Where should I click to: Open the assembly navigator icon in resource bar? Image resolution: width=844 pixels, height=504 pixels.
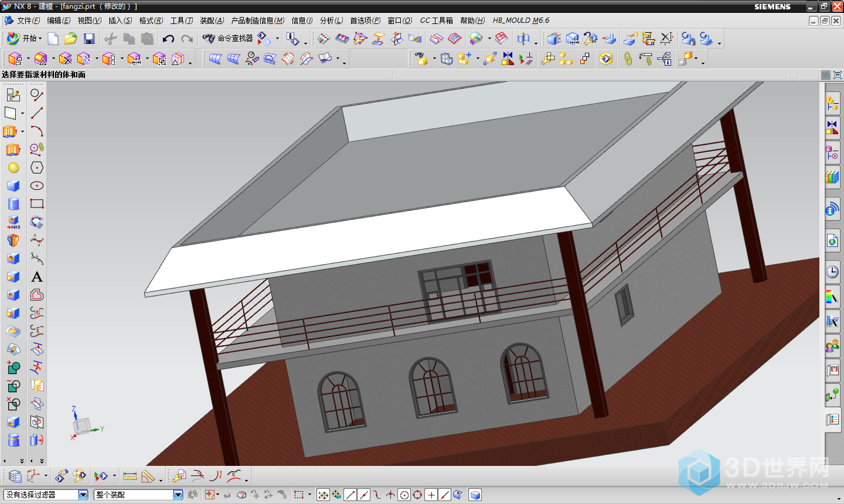pyautogui.click(x=832, y=103)
